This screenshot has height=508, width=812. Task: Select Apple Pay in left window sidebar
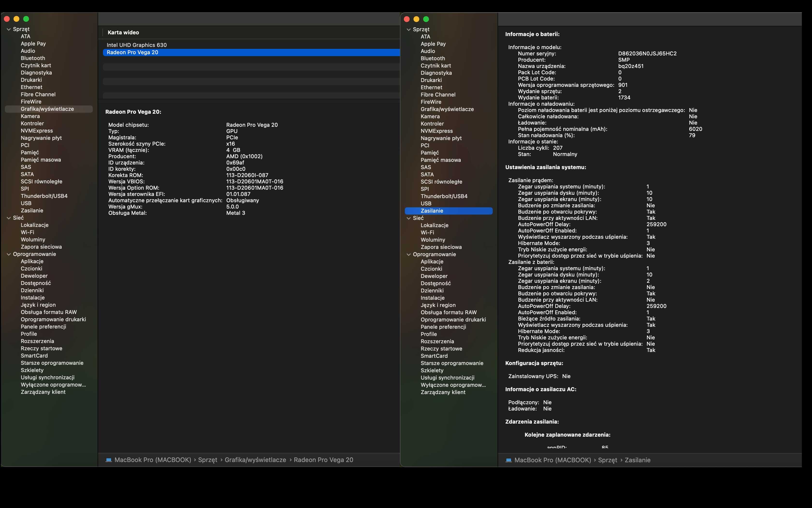tap(33, 44)
